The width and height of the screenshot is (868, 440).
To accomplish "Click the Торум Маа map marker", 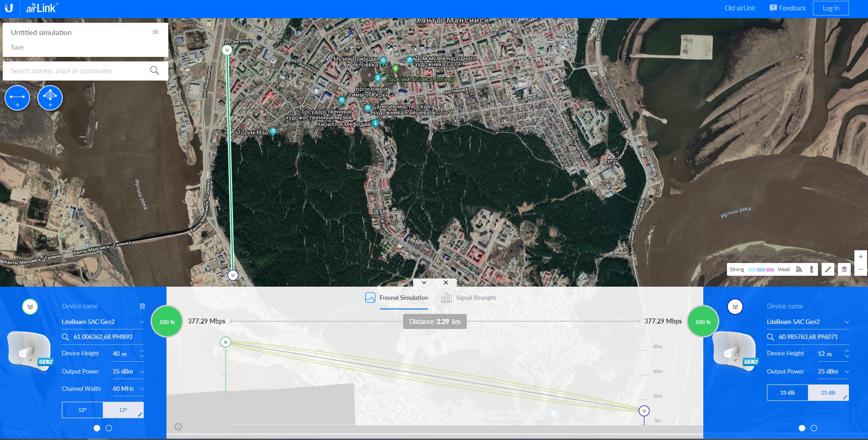I will (x=273, y=131).
